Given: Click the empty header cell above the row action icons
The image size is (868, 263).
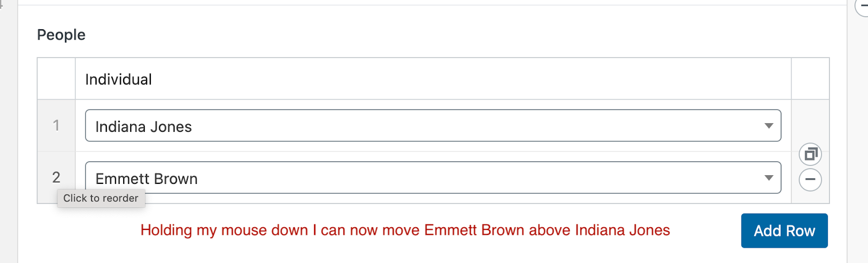Looking at the screenshot, I should 810,79.
